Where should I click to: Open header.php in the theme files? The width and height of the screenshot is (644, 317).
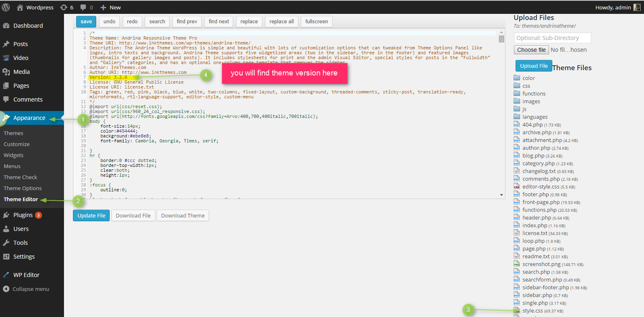tap(536, 217)
